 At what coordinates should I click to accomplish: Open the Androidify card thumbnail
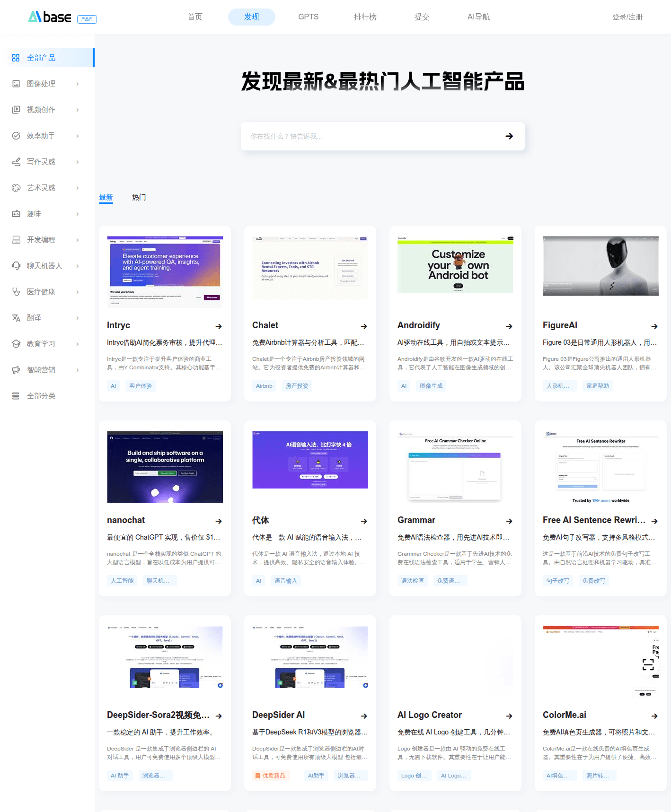tap(455, 265)
